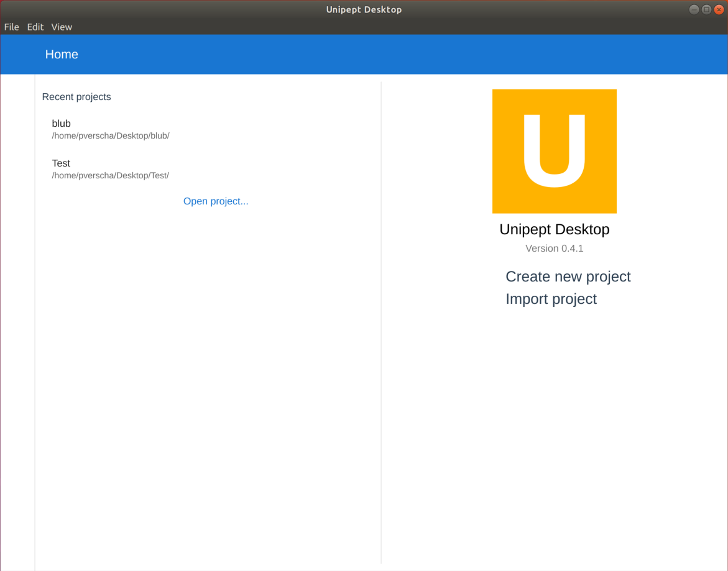Maximize the Unipept Desktop window
The height and width of the screenshot is (571, 728).
[x=706, y=9]
